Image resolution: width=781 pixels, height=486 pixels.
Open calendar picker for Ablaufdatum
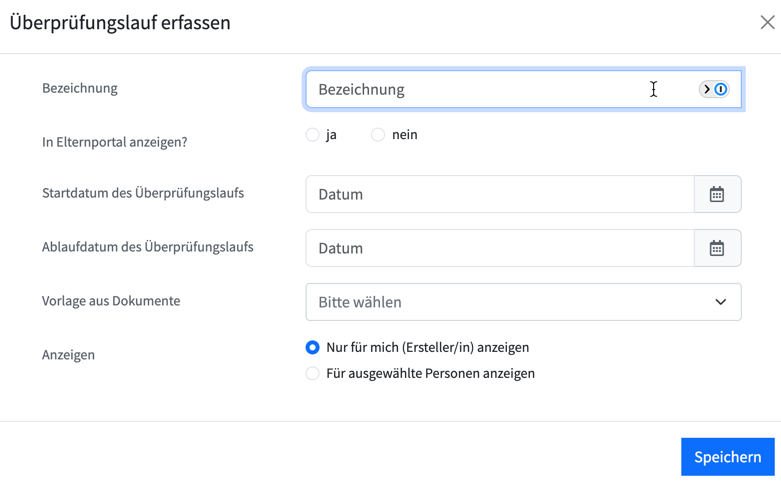click(717, 248)
